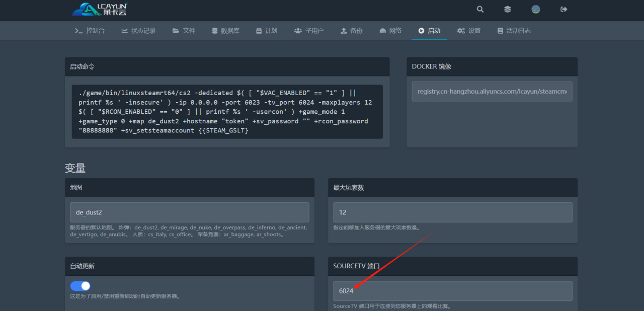
Task: Open the server layers icon in header
Action: coord(508,9)
